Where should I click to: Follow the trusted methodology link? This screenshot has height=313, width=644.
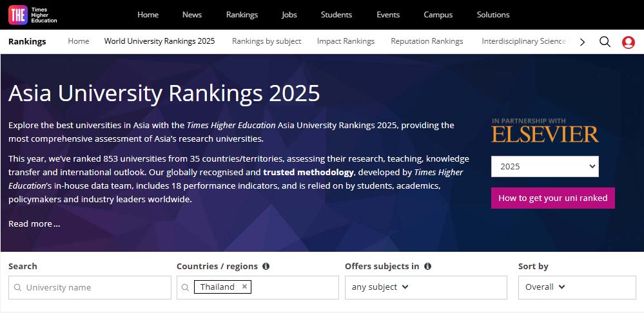pyautogui.click(x=308, y=173)
